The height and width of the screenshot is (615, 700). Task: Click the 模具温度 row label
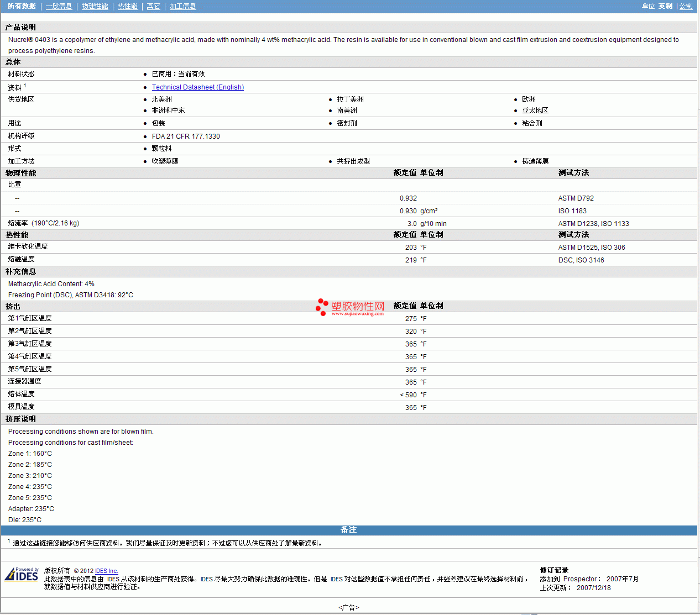pyautogui.click(x=21, y=407)
